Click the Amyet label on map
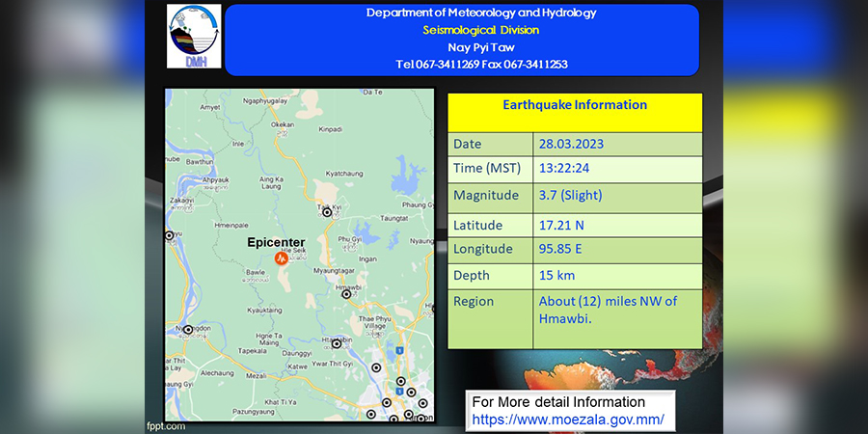This screenshot has height=434, width=868. (210, 107)
